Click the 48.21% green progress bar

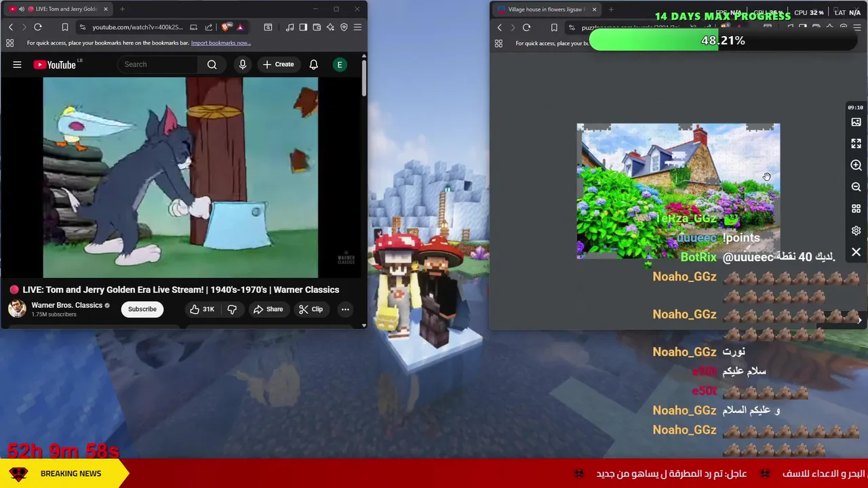pyautogui.click(x=724, y=41)
